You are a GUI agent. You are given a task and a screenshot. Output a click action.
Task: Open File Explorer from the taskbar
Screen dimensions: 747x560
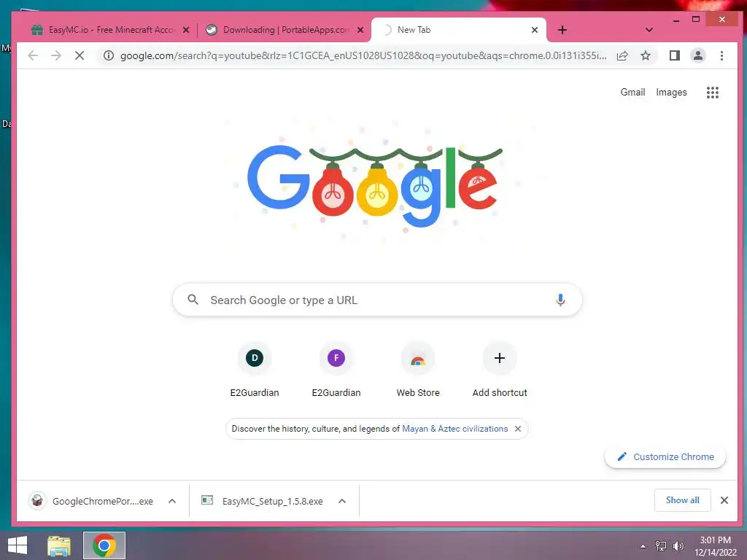pyautogui.click(x=59, y=545)
